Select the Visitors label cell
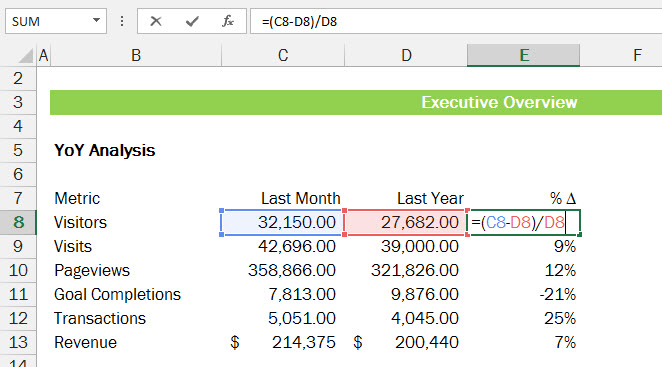Image resolution: width=662 pixels, height=367 pixels. point(136,222)
